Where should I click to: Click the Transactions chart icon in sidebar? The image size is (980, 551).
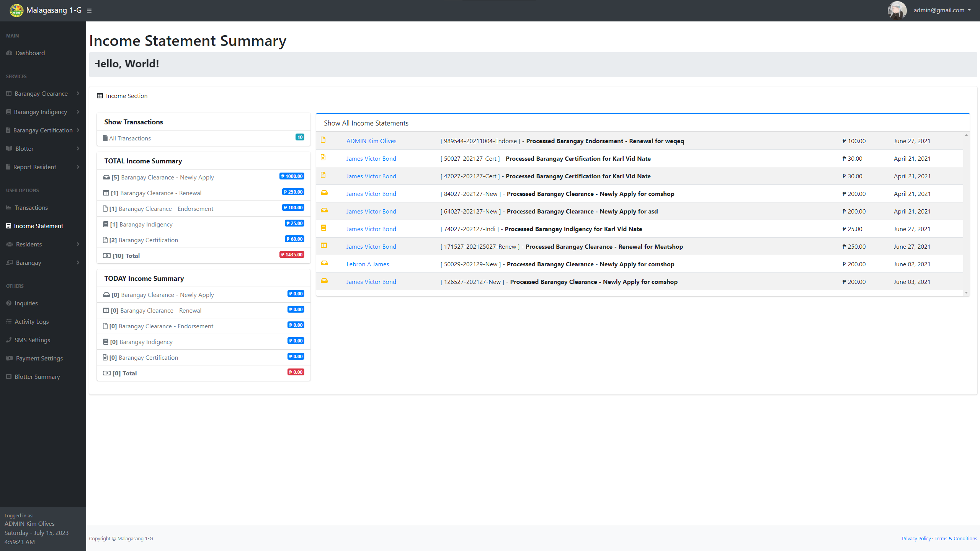click(9, 207)
